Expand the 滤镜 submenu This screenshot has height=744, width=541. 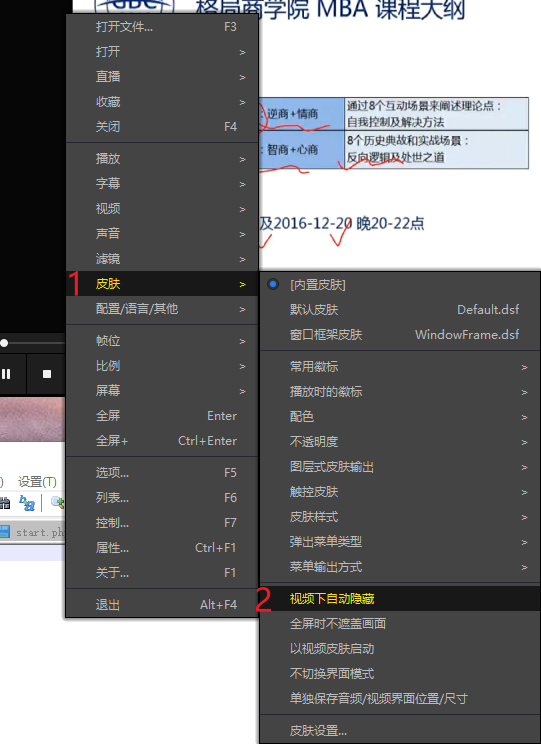pyautogui.click(x=162, y=259)
